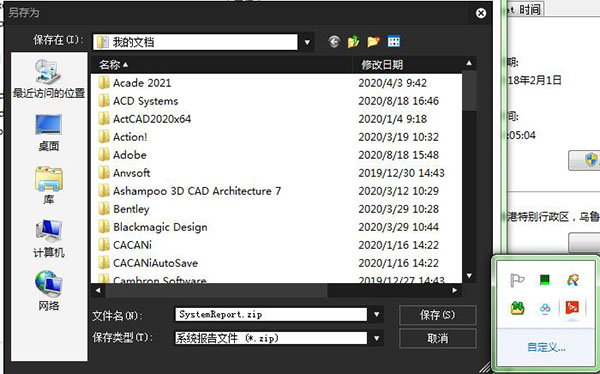Select Desktop (桌面) in places bar
600x374 pixels.
pos(49,132)
